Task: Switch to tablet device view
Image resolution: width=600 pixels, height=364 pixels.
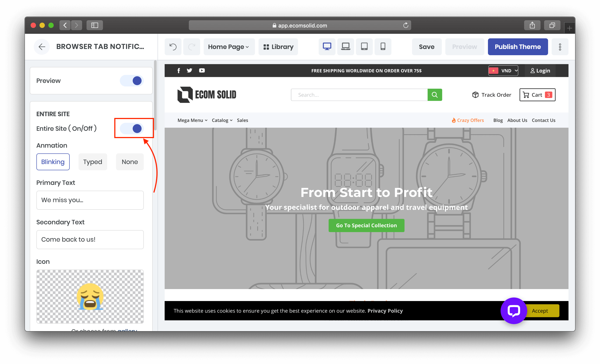Action: pos(364,47)
